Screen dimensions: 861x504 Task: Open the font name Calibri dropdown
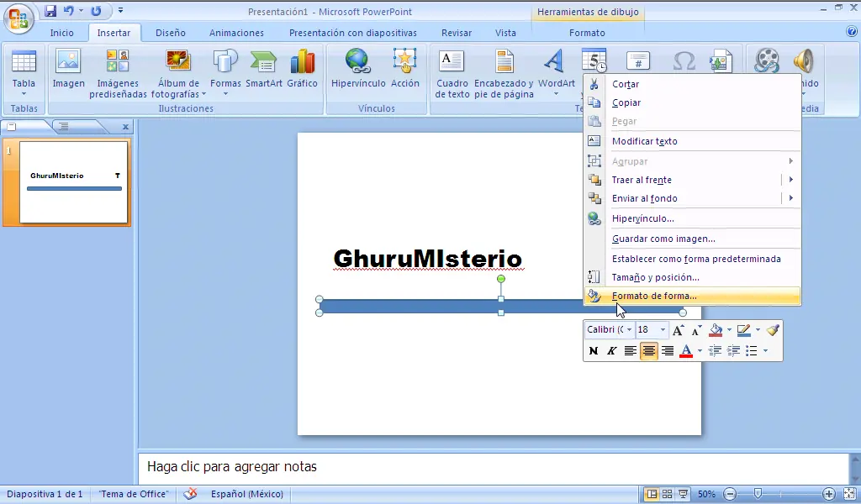(629, 329)
